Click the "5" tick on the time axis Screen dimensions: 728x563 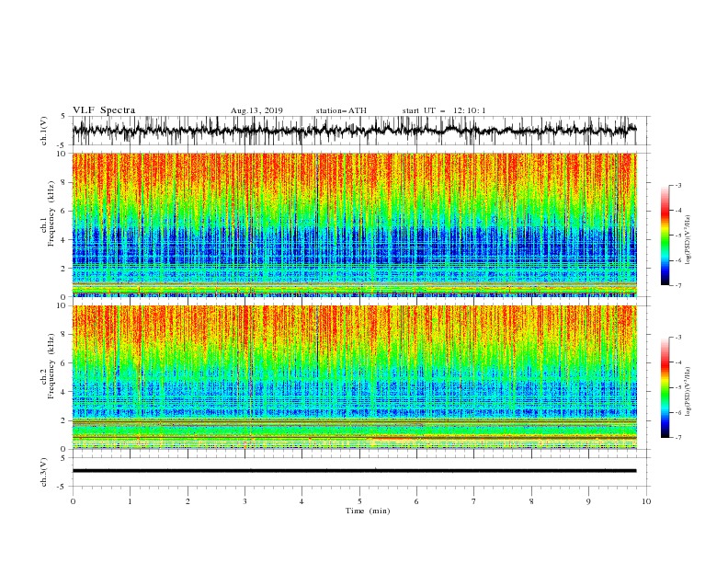coord(359,501)
